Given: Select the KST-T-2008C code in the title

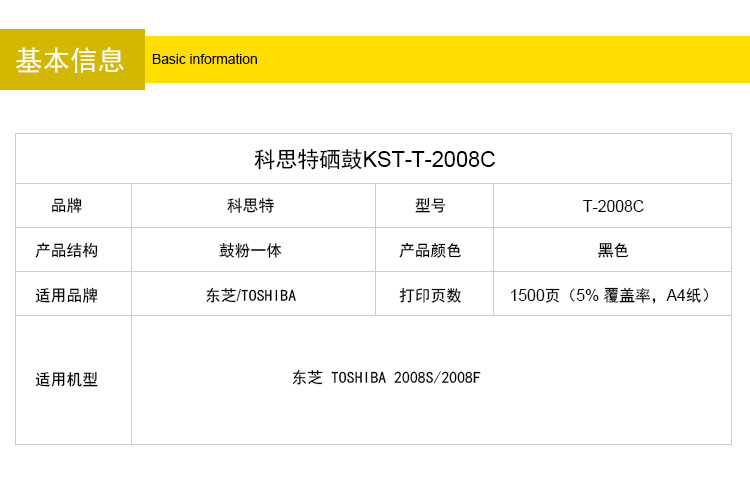Looking at the screenshot, I should [x=429, y=159].
